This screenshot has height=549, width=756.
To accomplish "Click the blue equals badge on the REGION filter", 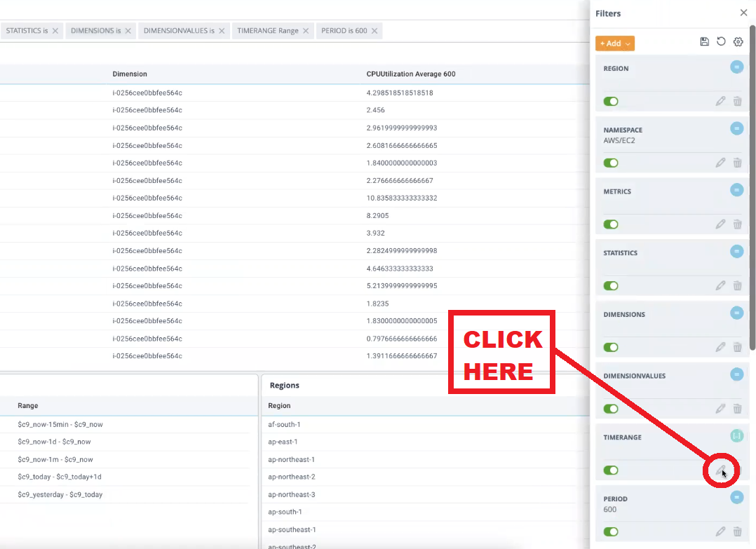I will pyautogui.click(x=736, y=67).
